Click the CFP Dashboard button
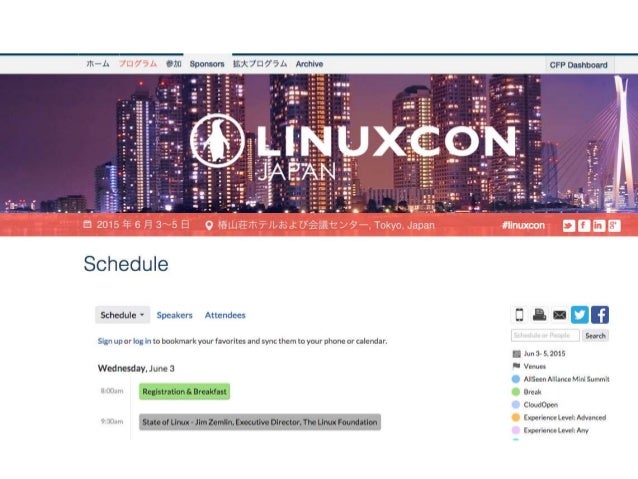The width and height of the screenshot is (638, 479). pos(578,65)
